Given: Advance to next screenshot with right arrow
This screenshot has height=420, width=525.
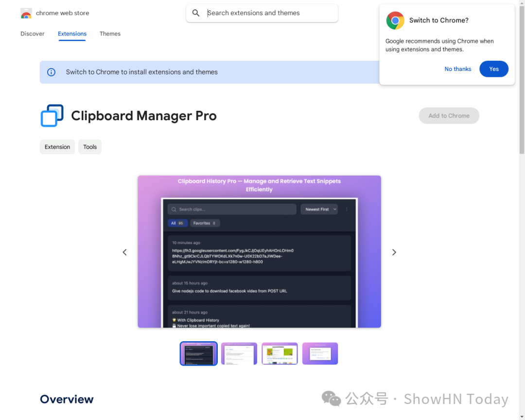Looking at the screenshot, I should (x=394, y=252).
